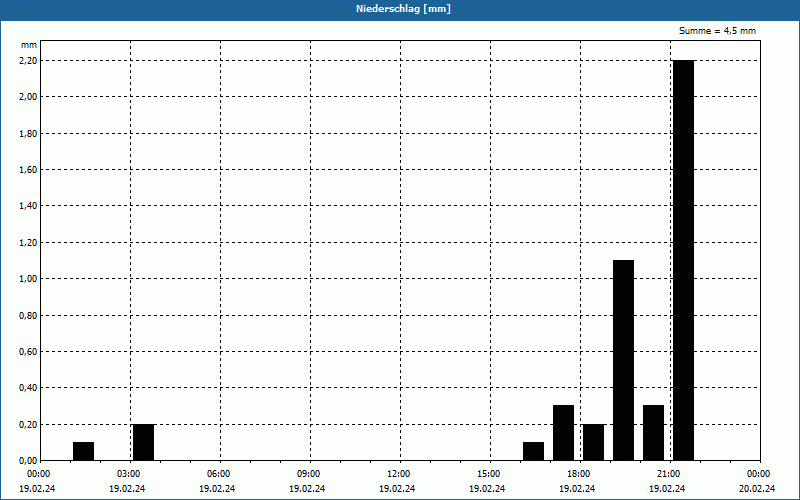Select the bar reaching 1,10 mm
The height and width of the screenshot is (500, 800).
623,360
